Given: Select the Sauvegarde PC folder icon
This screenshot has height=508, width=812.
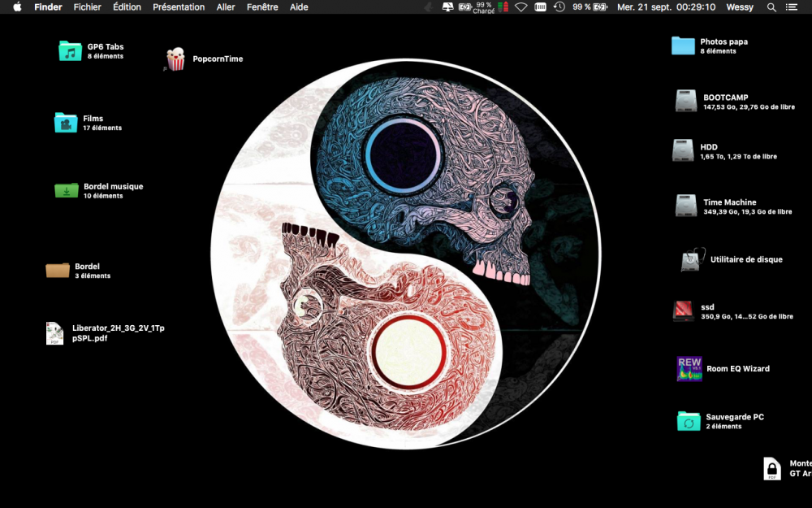Looking at the screenshot, I should 689,421.
